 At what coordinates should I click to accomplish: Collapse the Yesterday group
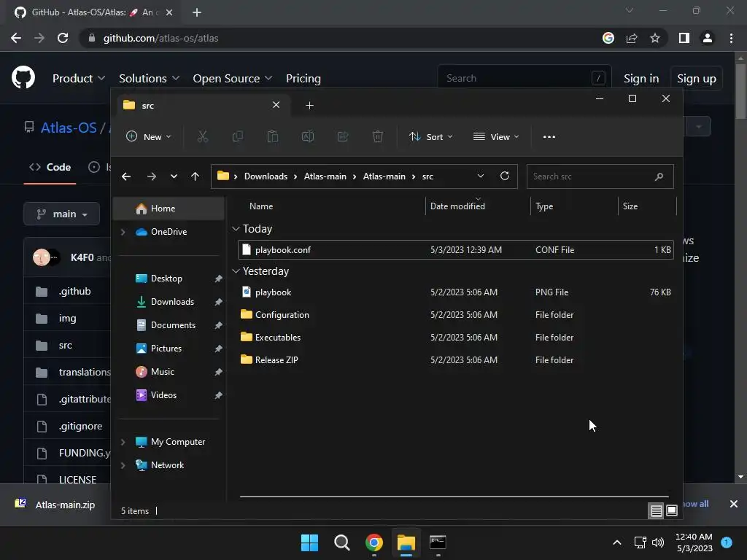(x=236, y=271)
